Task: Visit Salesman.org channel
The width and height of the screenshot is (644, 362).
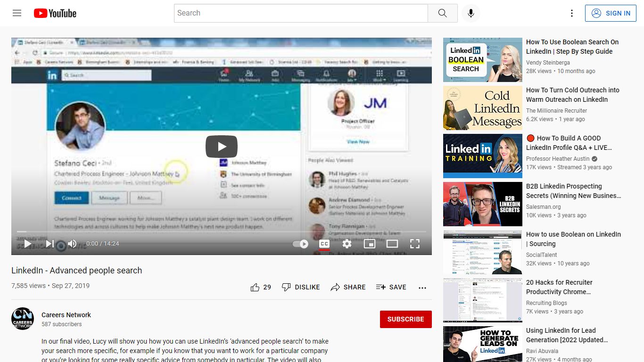Action: click(544, 207)
